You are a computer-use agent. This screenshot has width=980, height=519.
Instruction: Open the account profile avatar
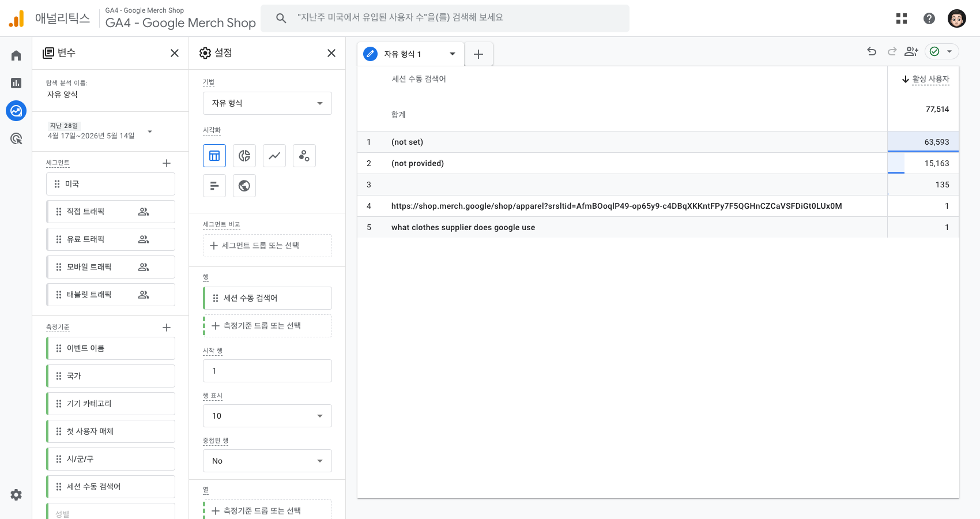click(957, 18)
